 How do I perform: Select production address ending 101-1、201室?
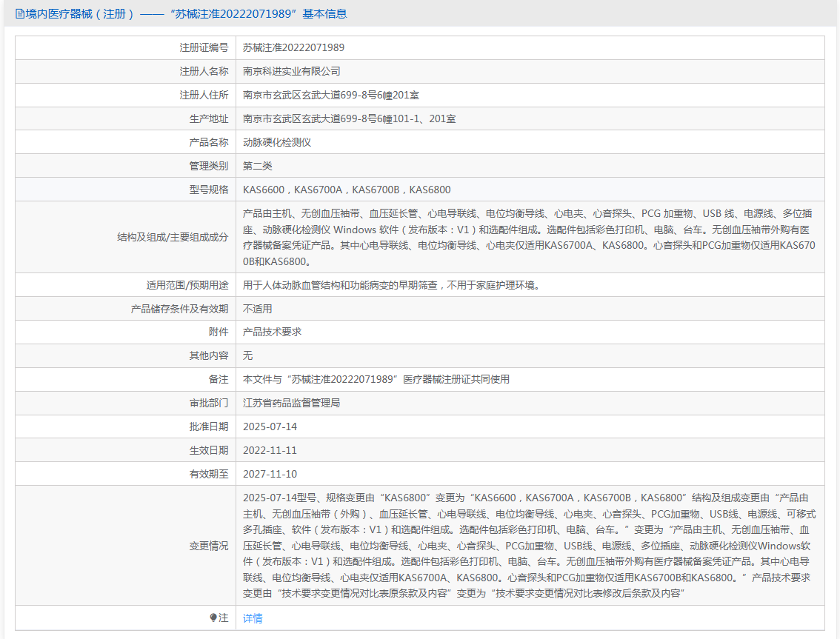[x=350, y=119]
